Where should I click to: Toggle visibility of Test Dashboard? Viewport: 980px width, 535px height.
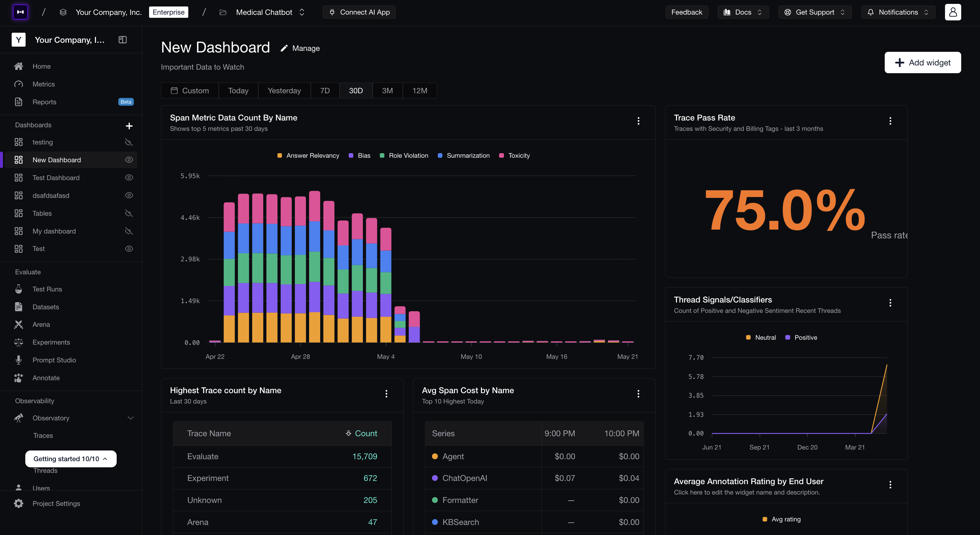point(129,177)
